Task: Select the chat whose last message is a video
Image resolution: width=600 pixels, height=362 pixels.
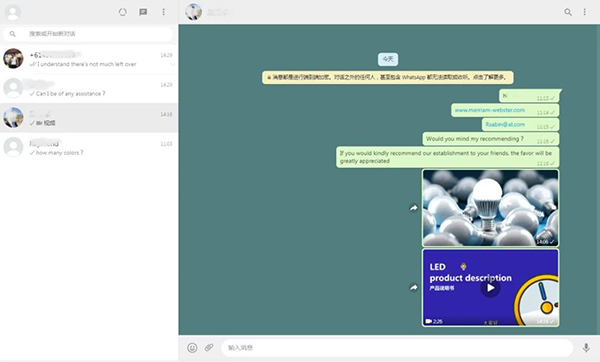Action: pyautogui.click(x=88, y=118)
